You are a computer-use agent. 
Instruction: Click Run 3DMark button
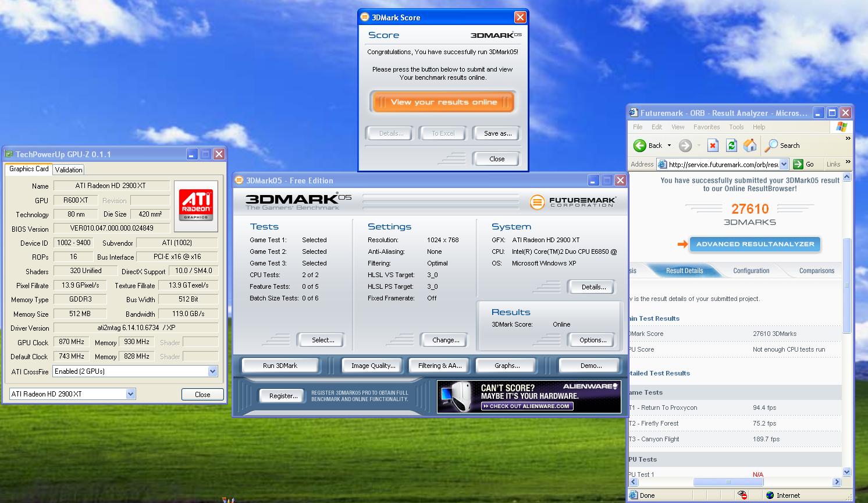pos(280,366)
